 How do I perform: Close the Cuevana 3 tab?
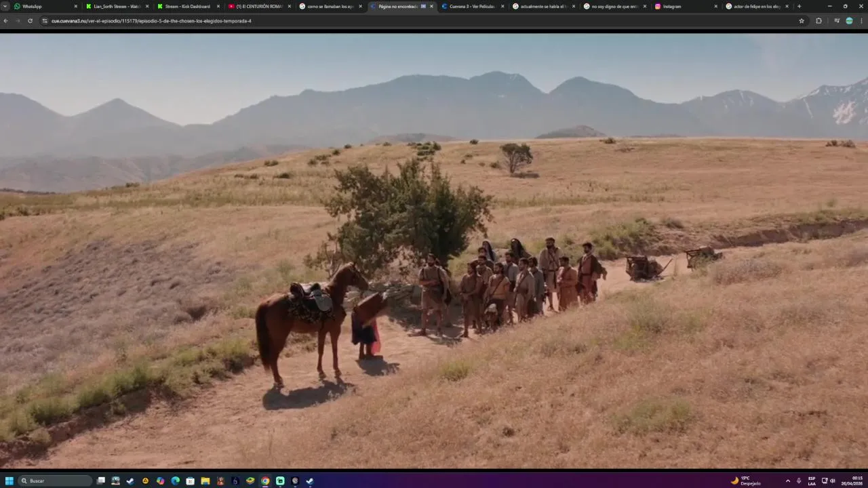click(502, 6)
